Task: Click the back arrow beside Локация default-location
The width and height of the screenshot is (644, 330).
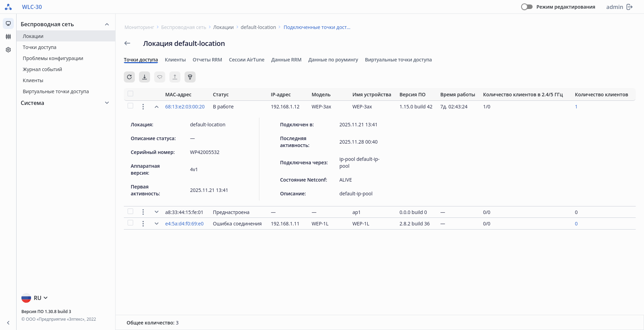Action: pos(127,43)
